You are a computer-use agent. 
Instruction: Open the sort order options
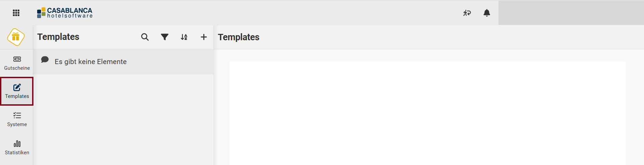[184, 37]
